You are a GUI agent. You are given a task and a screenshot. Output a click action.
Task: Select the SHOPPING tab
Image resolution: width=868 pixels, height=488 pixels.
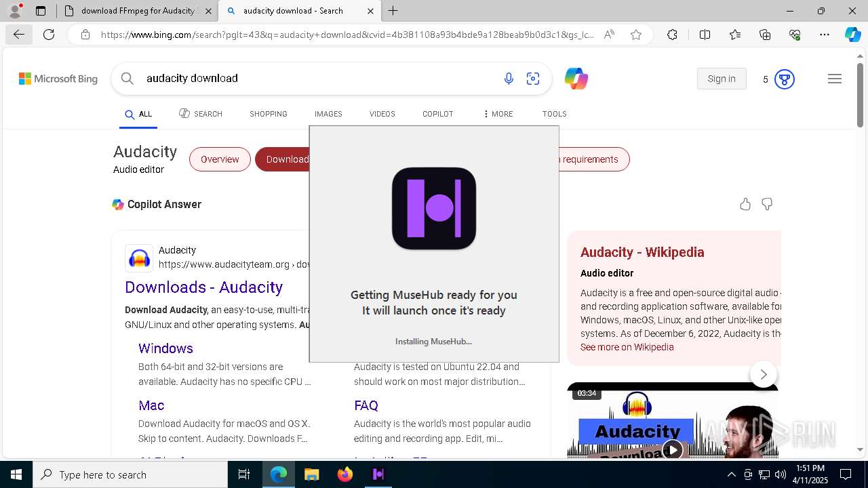click(x=269, y=114)
